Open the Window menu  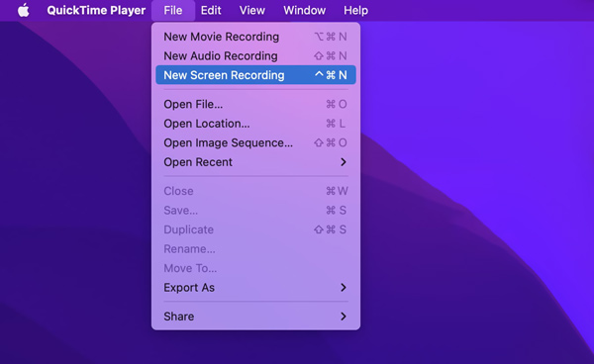305,10
